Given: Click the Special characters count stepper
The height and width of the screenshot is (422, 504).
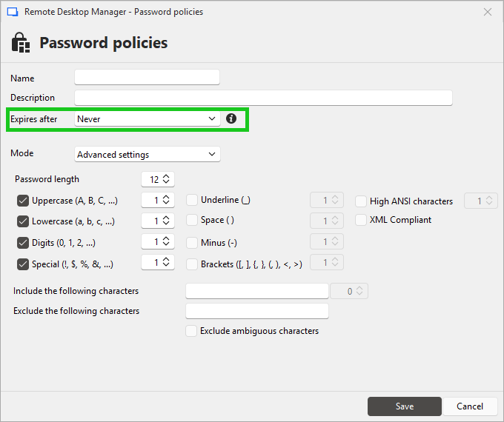Looking at the screenshot, I should tap(158, 263).
